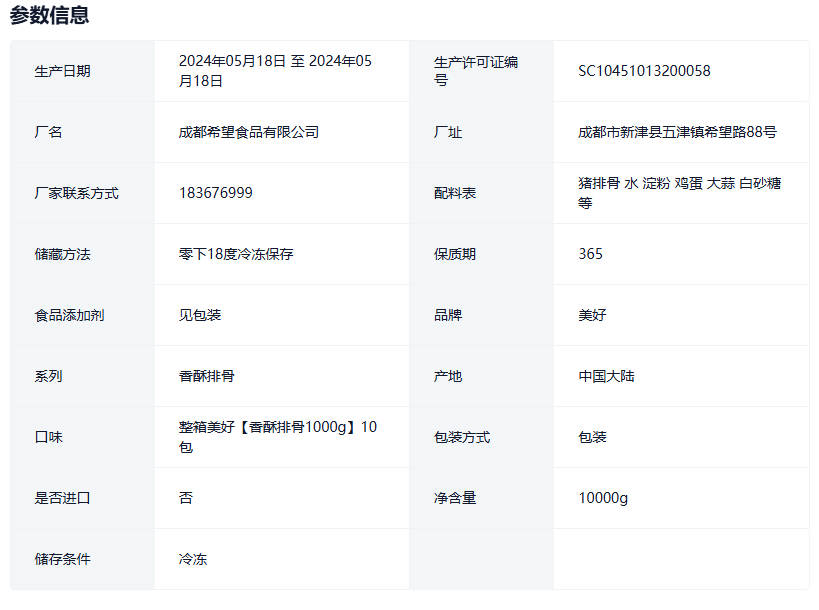819x610 pixels.
Task: Click the origin value 中国大陆
Action: [x=606, y=377]
